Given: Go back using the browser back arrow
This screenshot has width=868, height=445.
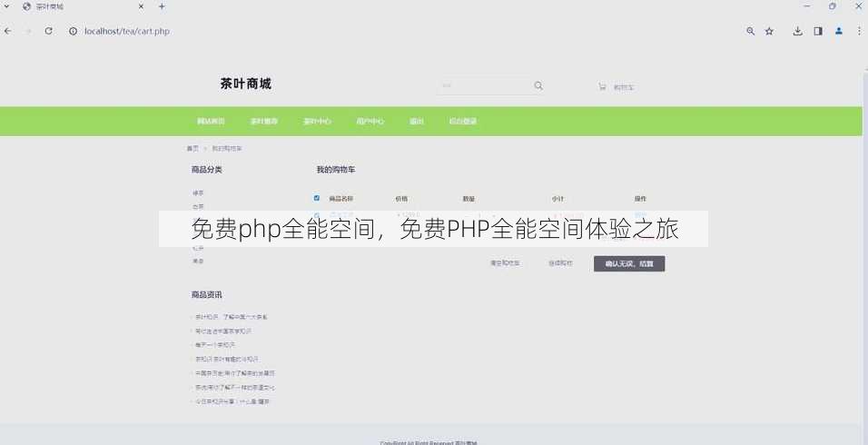Looking at the screenshot, I should tap(8, 31).
